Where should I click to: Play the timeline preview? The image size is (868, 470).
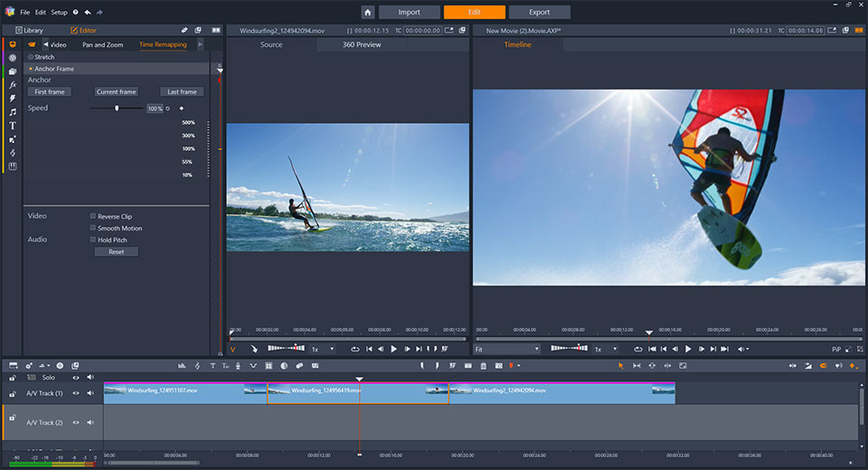(x=688, y=349)
